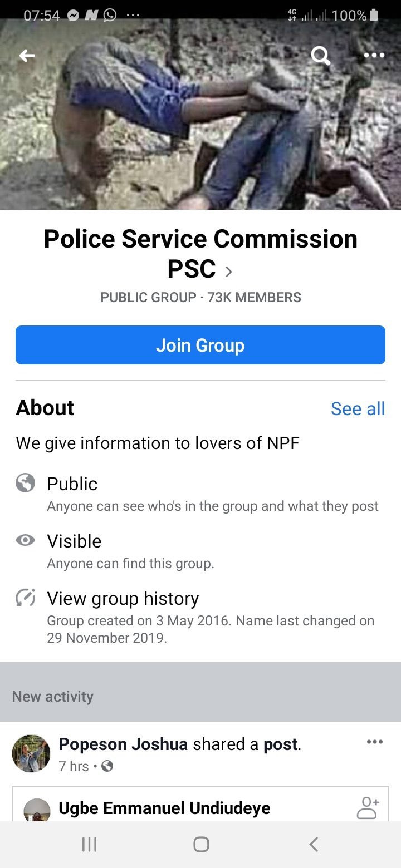
Task: Tap the eye Visible icon
Action: coord(26,540)
